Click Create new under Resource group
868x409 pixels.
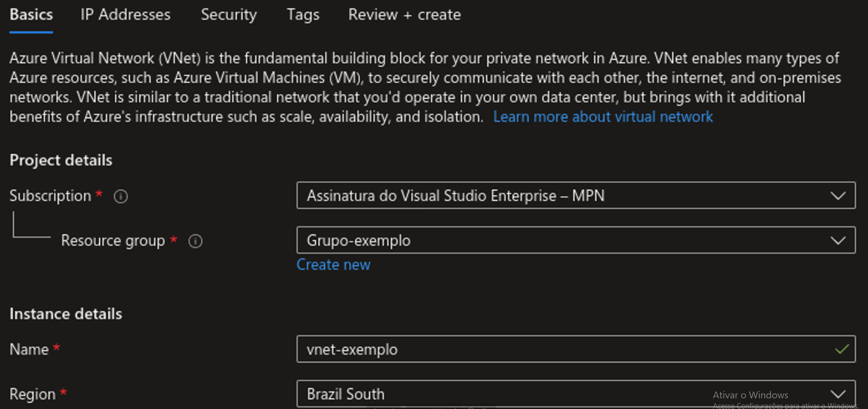[334, 265]
